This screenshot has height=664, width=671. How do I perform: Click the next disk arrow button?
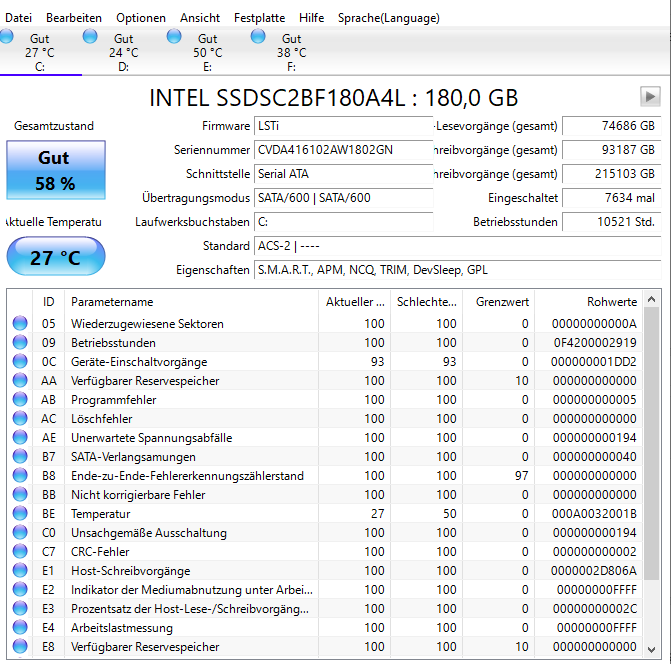click(650, 96)
